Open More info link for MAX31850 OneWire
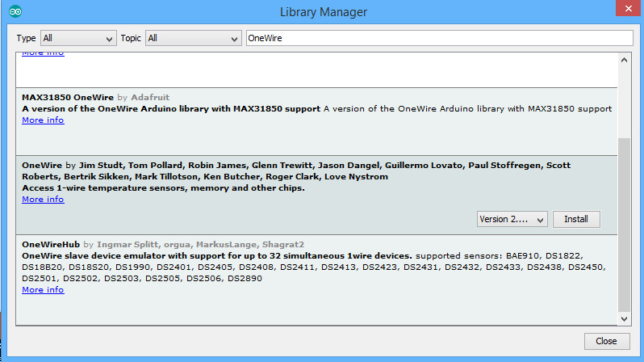The height and width of the screenshot is (362, 644). point(43,120)
